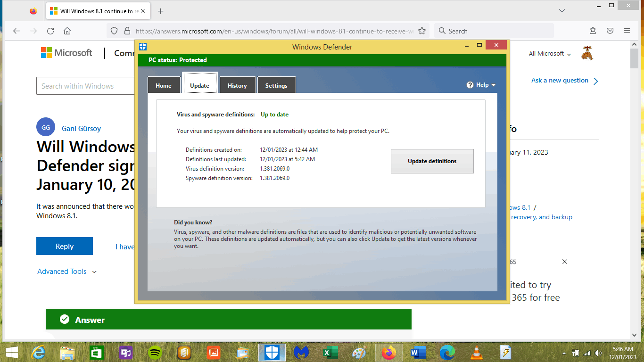Open the History tab in Defender
The image size is (644, 362).
pyautogui.click(x=237, y=85)
